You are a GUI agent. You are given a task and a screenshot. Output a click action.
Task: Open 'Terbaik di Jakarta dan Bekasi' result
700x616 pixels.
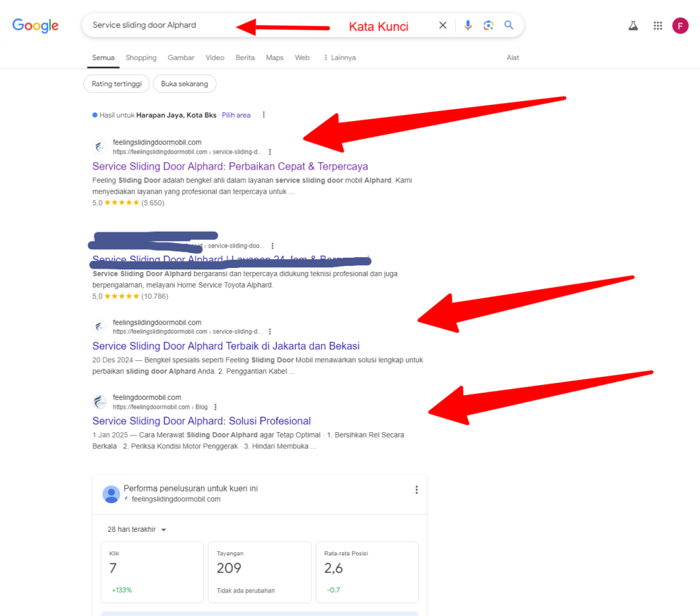[x=226, y=346]
